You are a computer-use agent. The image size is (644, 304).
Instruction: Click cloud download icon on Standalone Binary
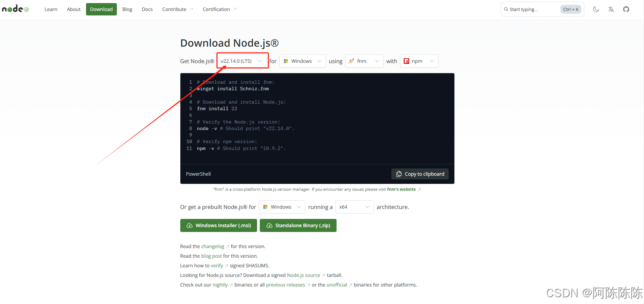click(x=269, y=225)
